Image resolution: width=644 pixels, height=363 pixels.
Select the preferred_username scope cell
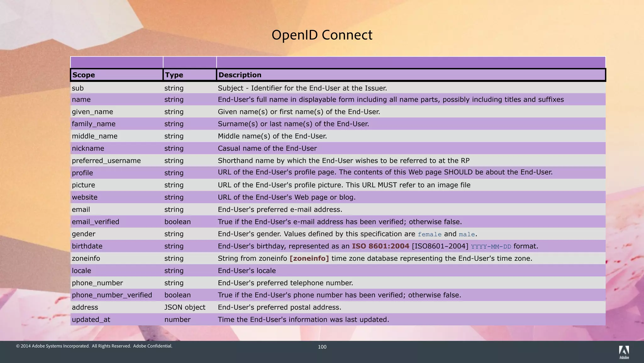[x=106, y=161]
